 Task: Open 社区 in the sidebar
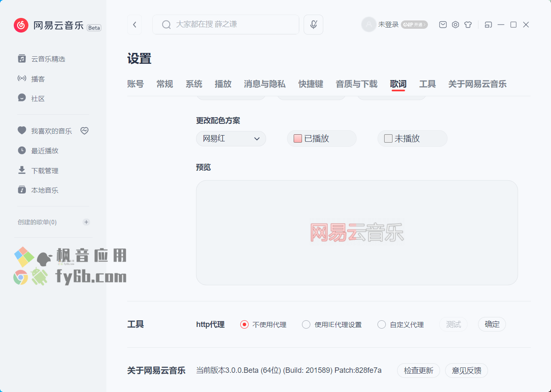click(38, 98)
